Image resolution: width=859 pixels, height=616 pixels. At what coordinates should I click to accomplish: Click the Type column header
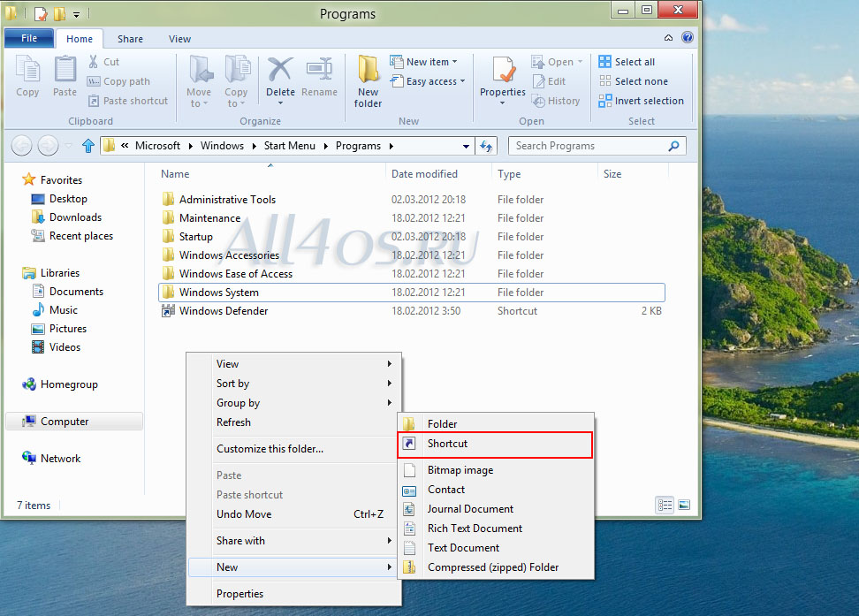pyautogui.click(x=509, y=174)
